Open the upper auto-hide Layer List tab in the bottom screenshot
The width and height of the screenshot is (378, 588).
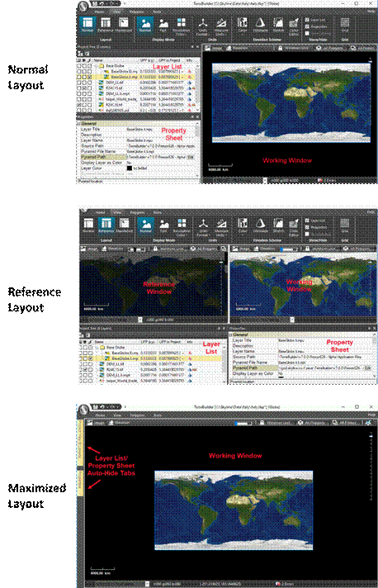[x=80, y=443]
